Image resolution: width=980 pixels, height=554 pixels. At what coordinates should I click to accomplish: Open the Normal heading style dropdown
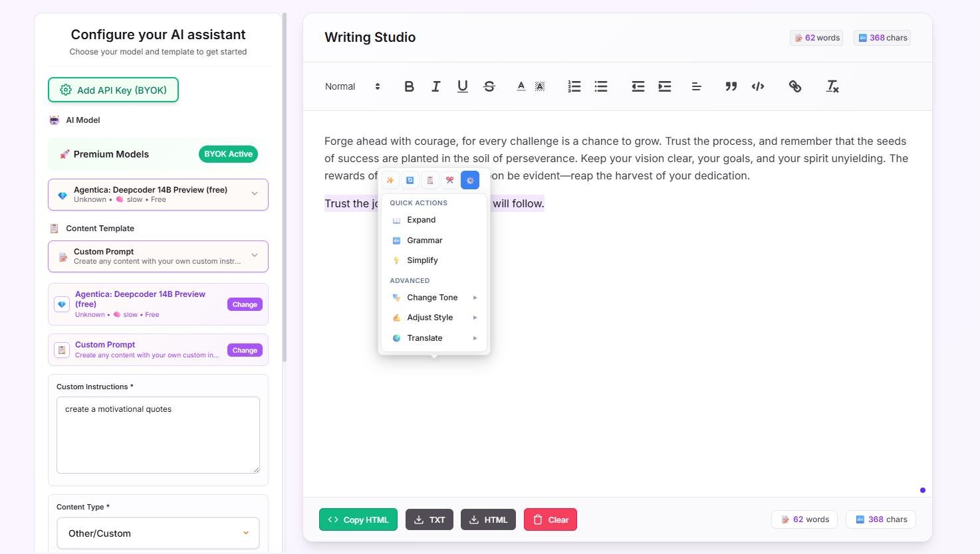tap(352, 86)
